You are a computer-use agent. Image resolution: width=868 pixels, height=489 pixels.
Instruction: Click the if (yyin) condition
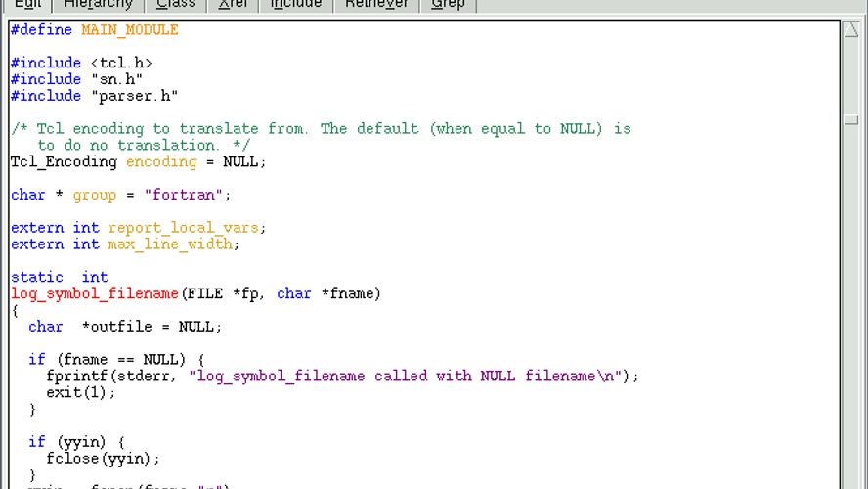pos(76,442)
